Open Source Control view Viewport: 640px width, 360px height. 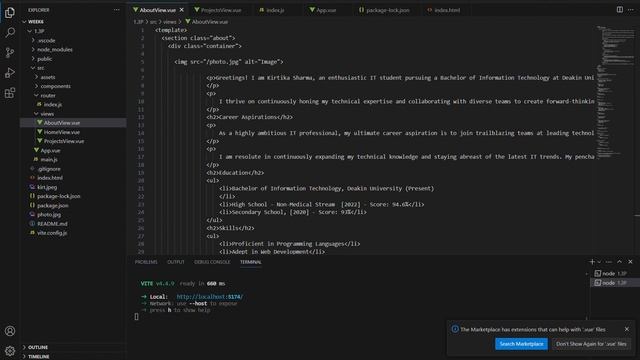[x=10, y=53]
